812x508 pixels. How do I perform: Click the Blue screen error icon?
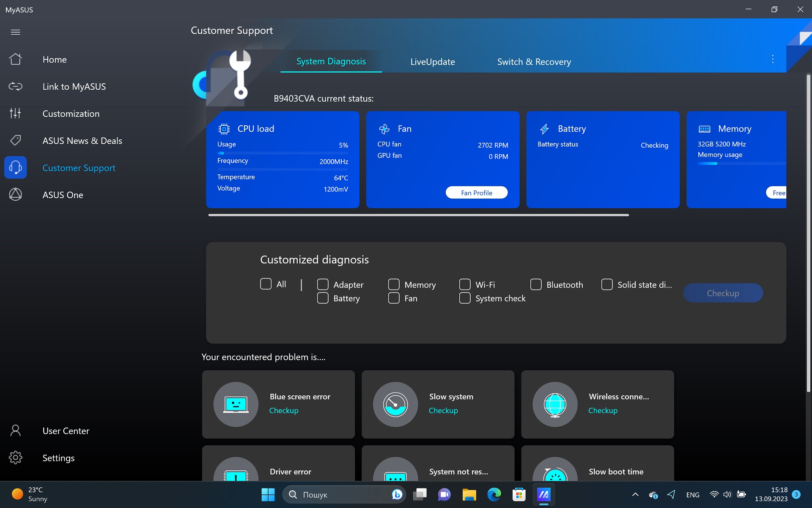(236, 405)
